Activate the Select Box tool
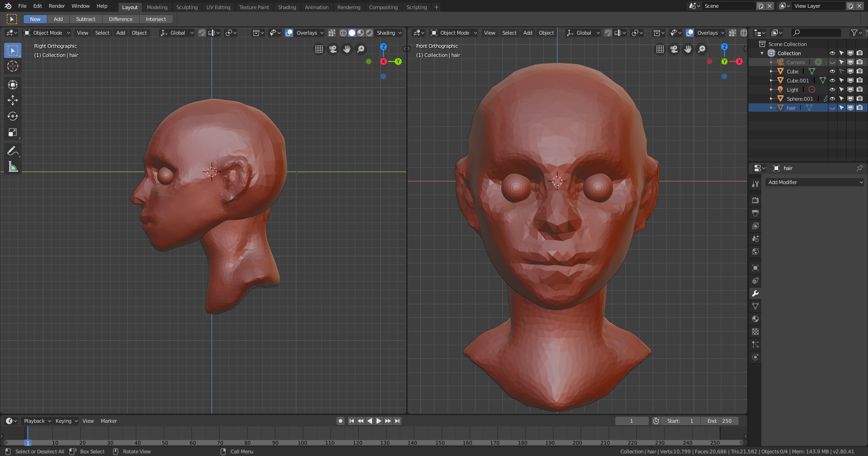868x456 pixels. [x=13, y=50]
